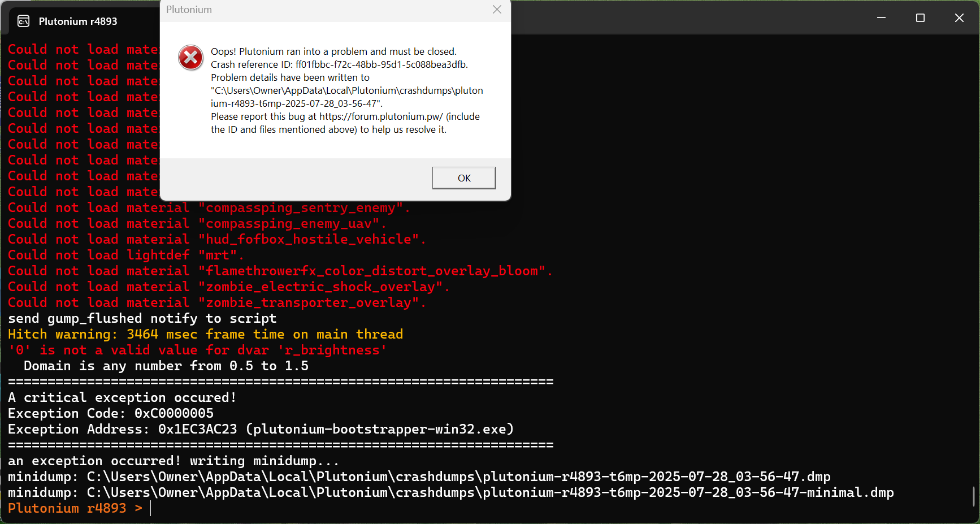The image size is (980, 524).
Task: Minimize the Plutonium r4893 console window
Action: click(x=881, y=18)
